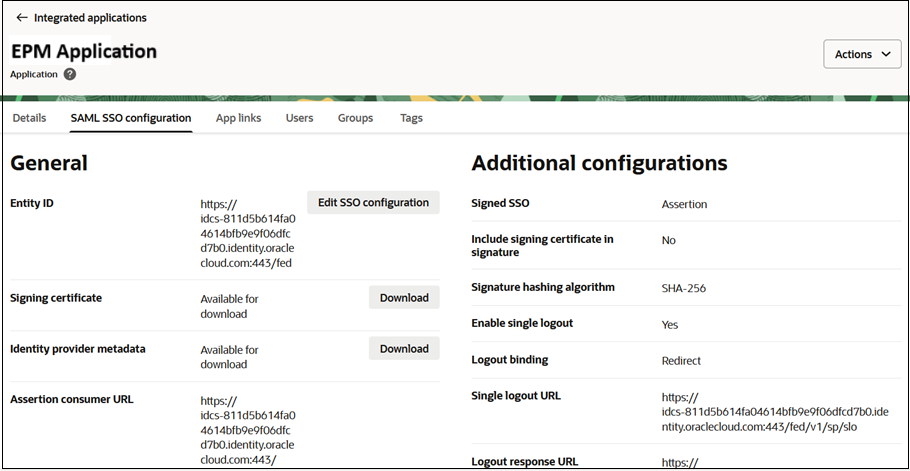Select the SAML SSO configuration tab
The image size is (910, 471).
coord(131,118)
